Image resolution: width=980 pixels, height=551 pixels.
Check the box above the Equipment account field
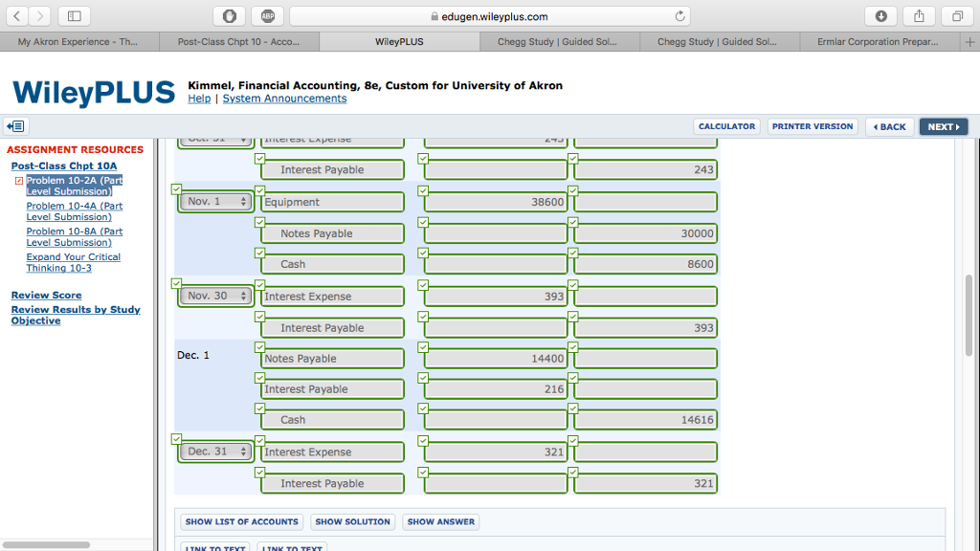pyautogui.click(x=259, y=190)
